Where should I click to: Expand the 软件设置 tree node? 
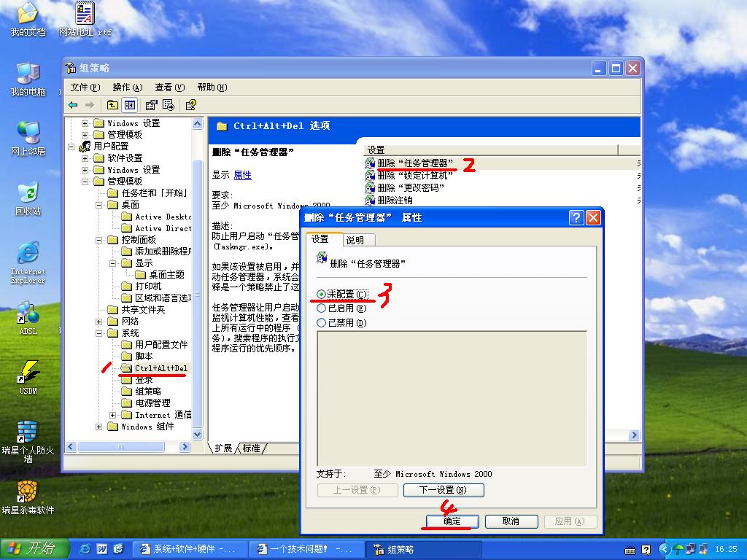click(x=85, y=158)
